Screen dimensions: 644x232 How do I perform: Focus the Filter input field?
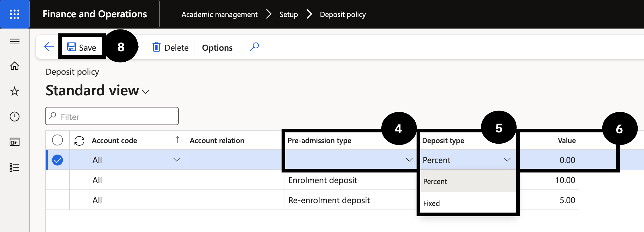(112, 116)
